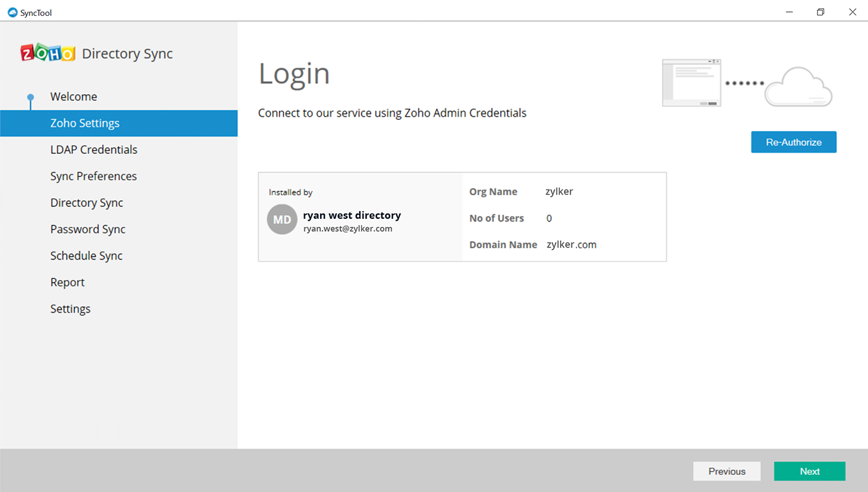
Task: Click the zylker.com domain name value
Action: (x=571, y=244)
